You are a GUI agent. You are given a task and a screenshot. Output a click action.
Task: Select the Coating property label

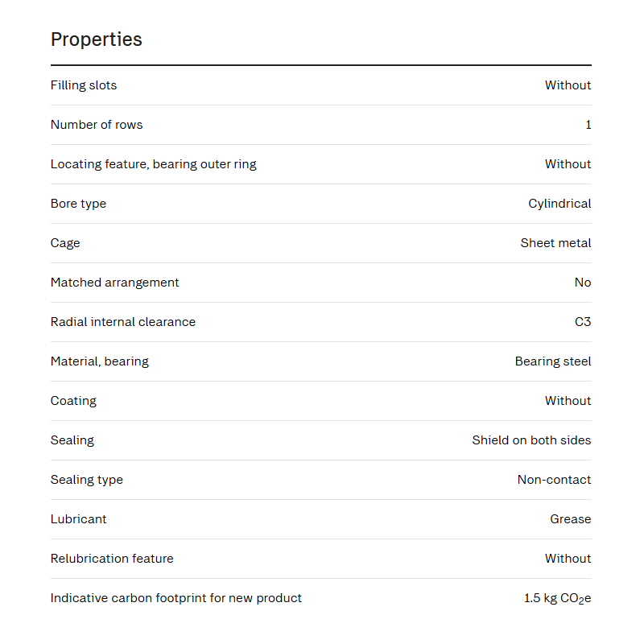(x=73, y=401)
